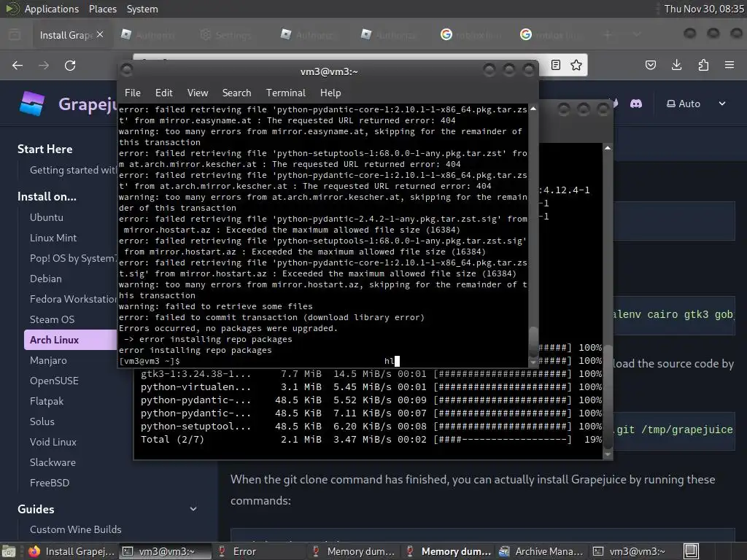This screenshot has height=560, width=747.
Task: Open the Ubuntu install page link
Action: (x=46, y=217)
